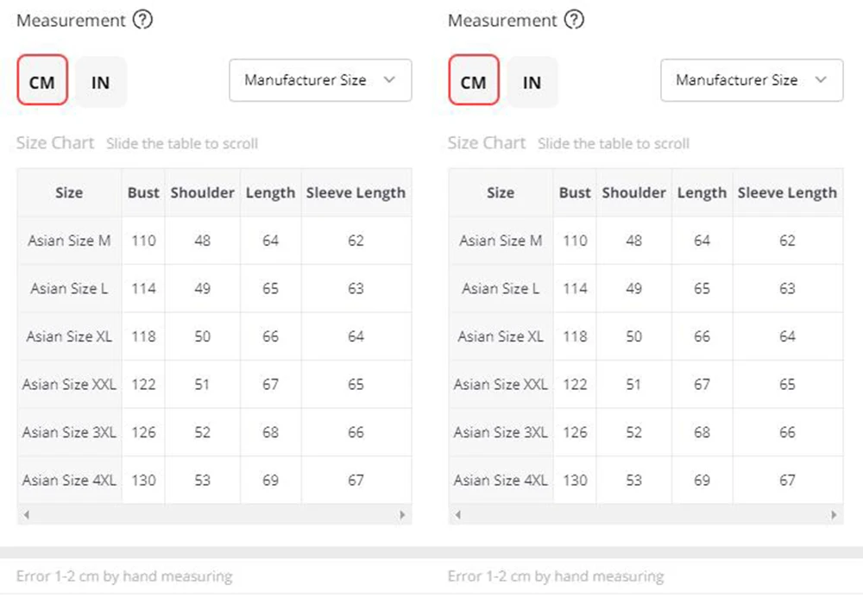
Task: Open the Manufacturer Size dropdown in the left panel
Action: tap(319, 80)
